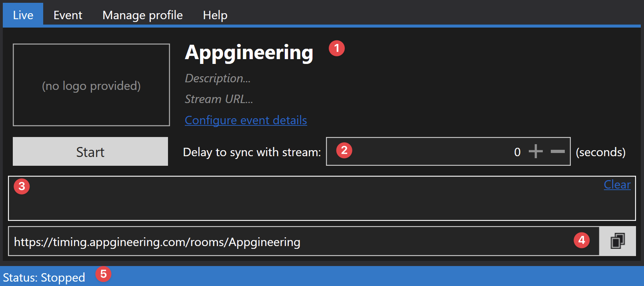Switch to the Live tab
The width and height of the screenshot is (644, 286).
23,15
